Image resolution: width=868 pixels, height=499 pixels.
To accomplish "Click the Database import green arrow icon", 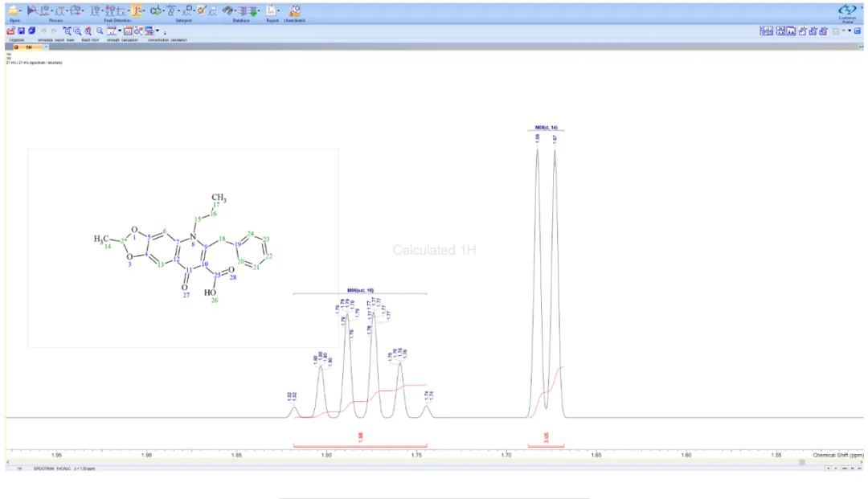I will pyautogui.click(x=253, y=11).
